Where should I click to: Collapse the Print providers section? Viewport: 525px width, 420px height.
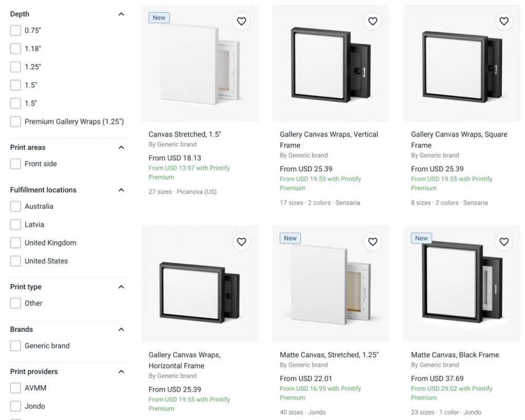[121, 371]
